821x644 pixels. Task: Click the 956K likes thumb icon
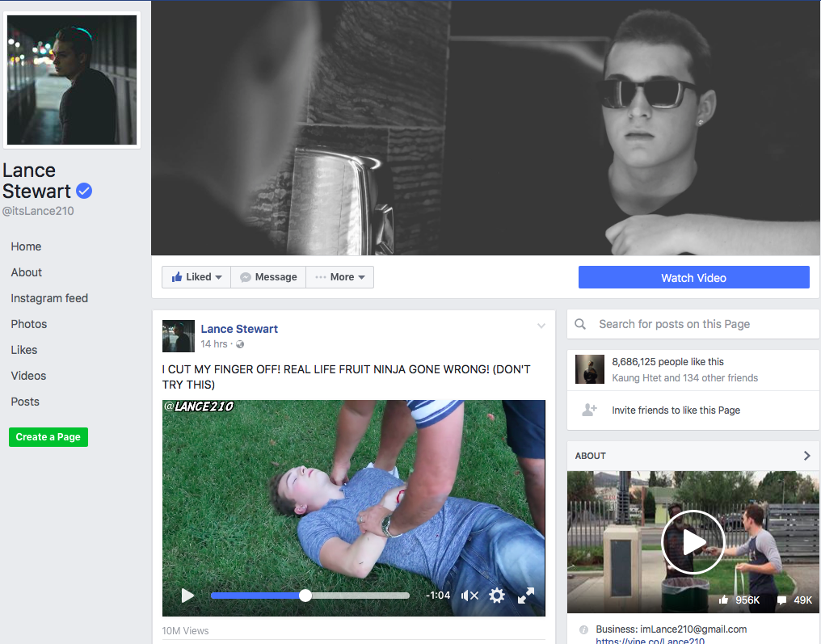[x=723, y=600]
